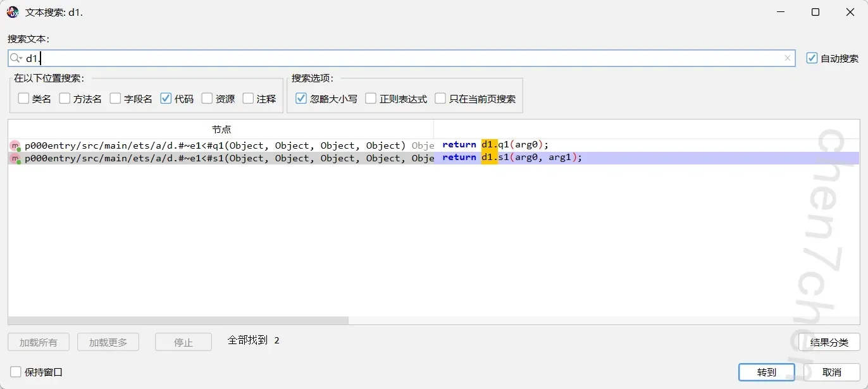Click the search magnifier dropdown icon
This screenshot has height=389, width=868.
16,58
